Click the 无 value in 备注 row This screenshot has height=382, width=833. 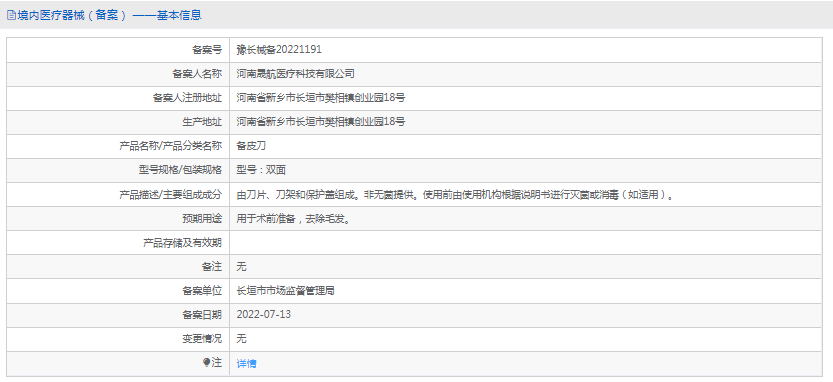(241, 267)
